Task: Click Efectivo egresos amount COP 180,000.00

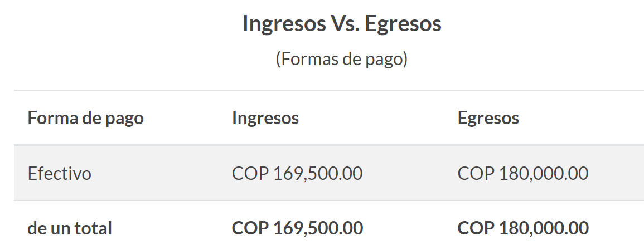Action: click(523, 173)
